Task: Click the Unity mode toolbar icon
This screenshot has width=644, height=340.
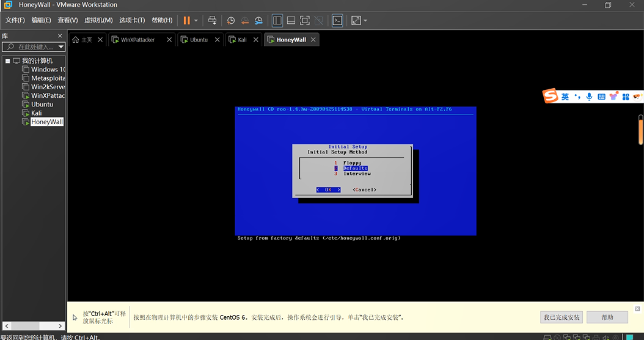Action: (x=318, y=21)
